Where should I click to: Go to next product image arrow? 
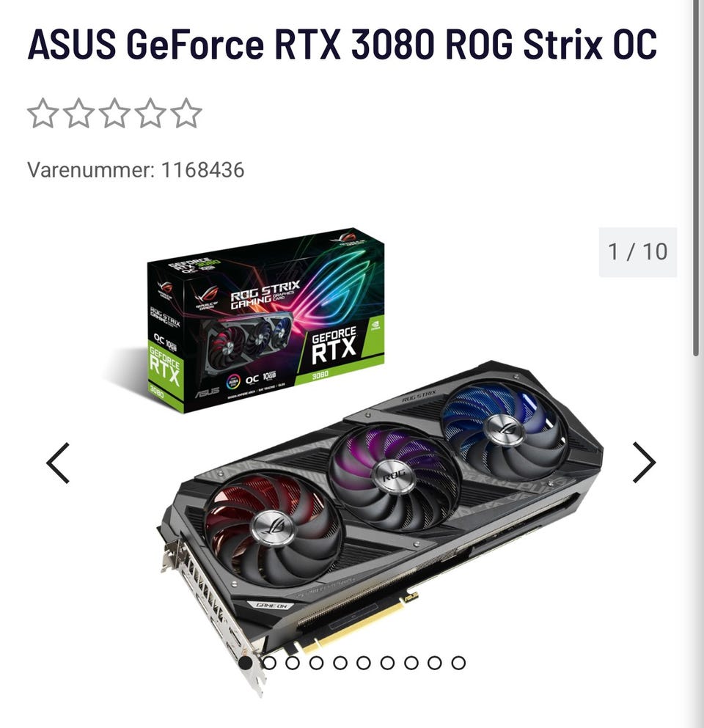pyautogui.click(x=645, y=463)
